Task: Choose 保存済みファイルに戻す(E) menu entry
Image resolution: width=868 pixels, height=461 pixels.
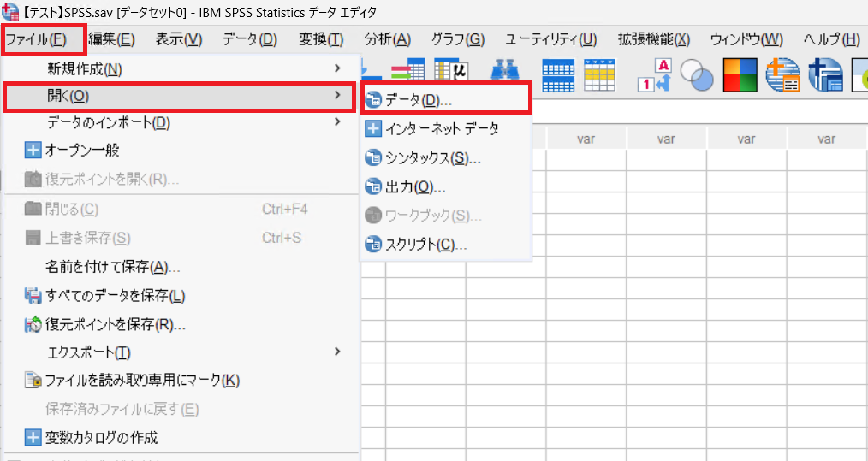Action: click(x=122, y=410)
